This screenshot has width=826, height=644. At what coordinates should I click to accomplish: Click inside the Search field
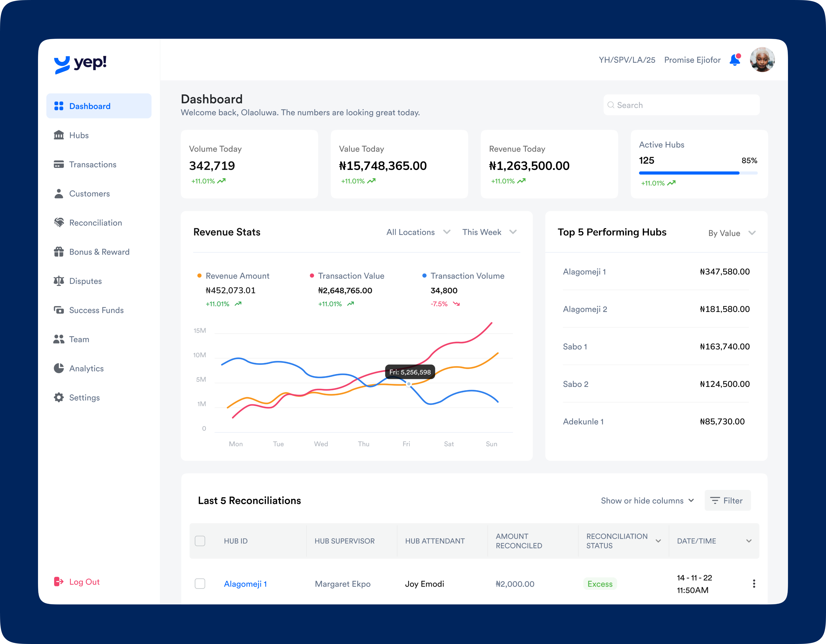tap(681, 105)
